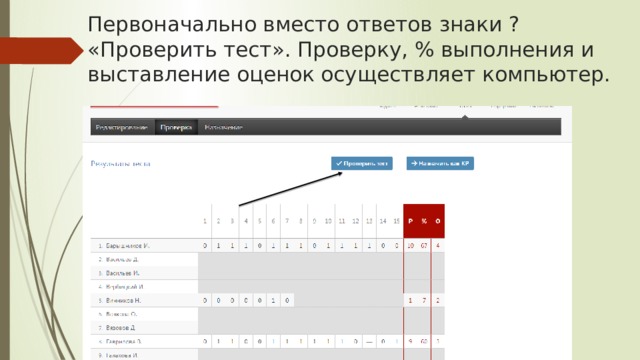Click question column header 15
Viewport: 640px width, 360px height.
click(x=396, y=221)
